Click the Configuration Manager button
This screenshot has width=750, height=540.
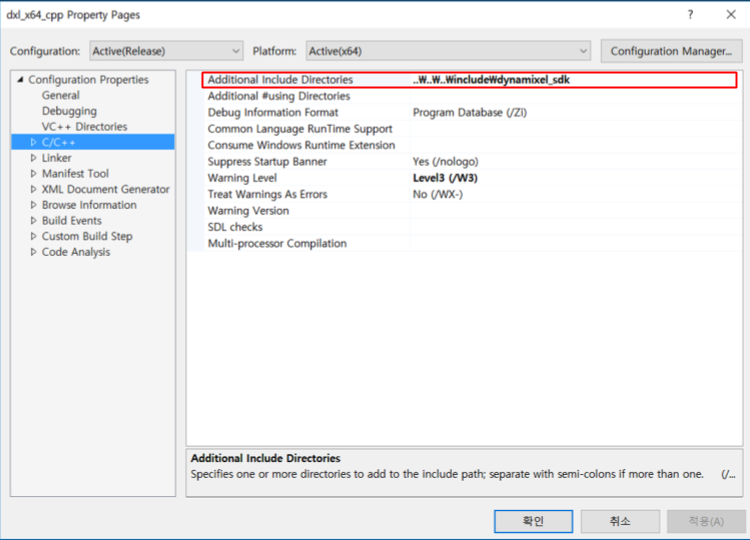click(670, 51)
